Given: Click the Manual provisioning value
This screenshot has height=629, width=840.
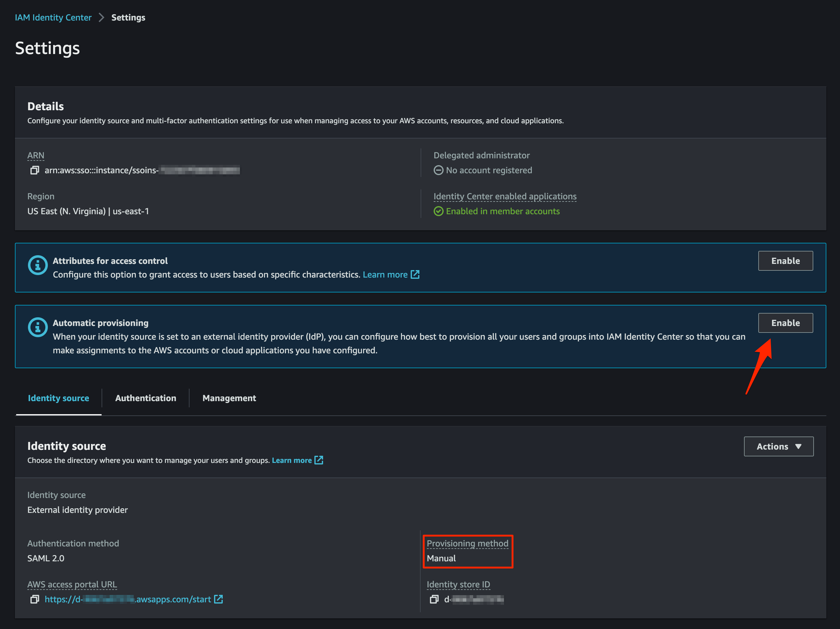Looking at the screenshot, I should 441,558.
